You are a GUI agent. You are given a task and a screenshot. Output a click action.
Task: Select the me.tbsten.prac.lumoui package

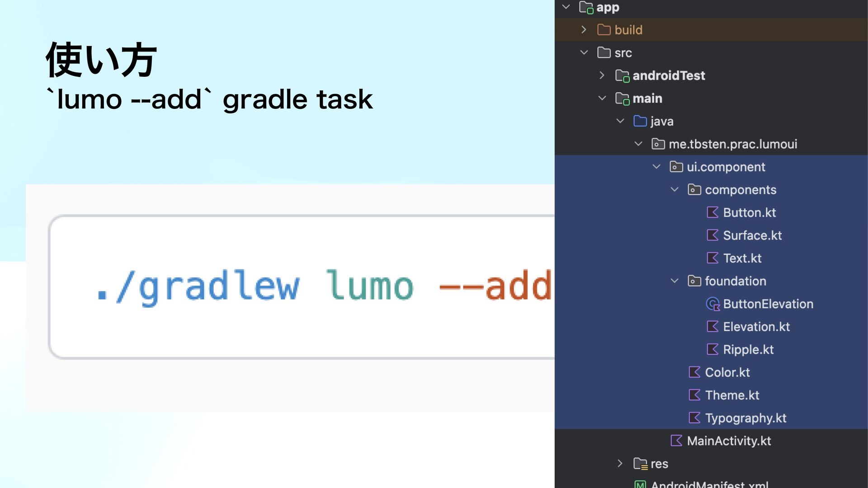[x=732, y=144]
